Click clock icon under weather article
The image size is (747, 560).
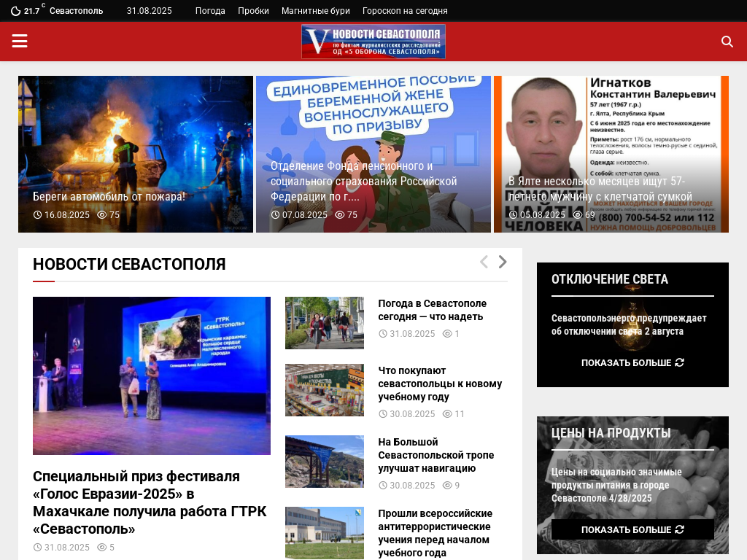tap(382, 334)
